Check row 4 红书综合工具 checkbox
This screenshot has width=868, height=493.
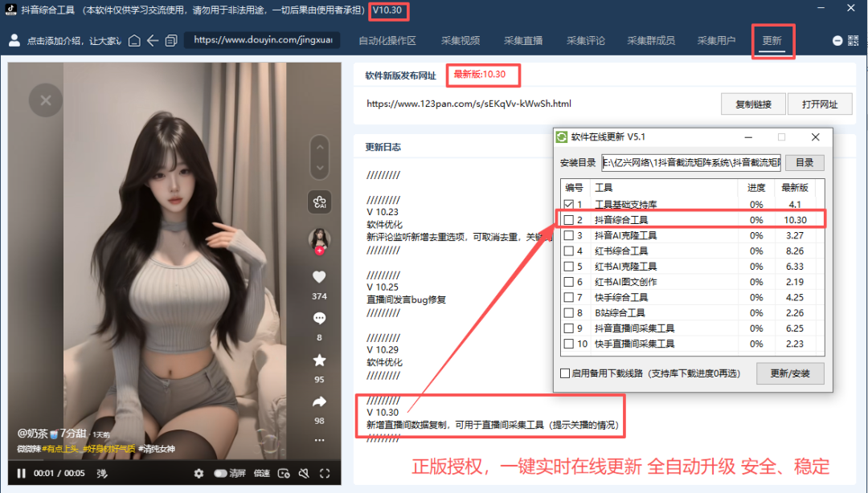(568, 251)
